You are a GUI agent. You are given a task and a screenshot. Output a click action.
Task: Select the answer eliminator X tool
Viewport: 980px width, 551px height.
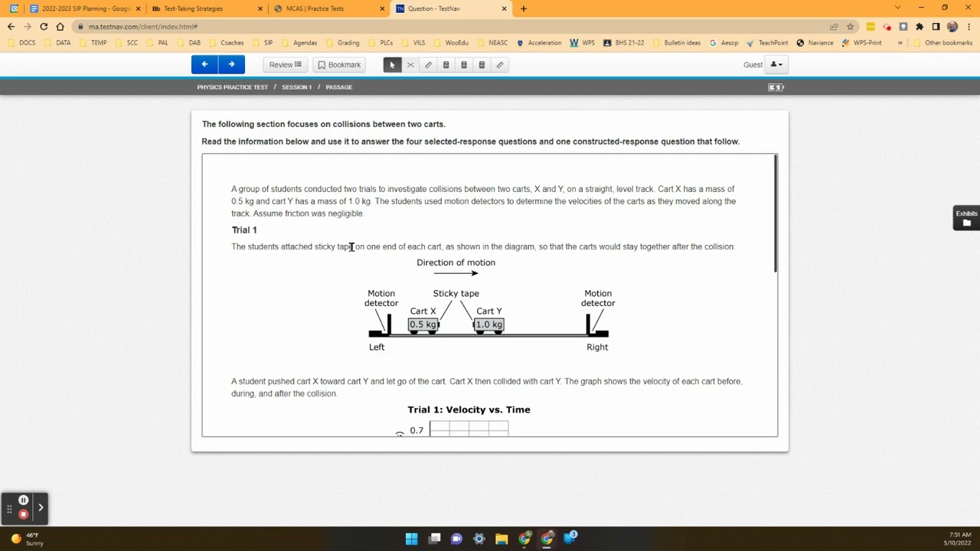click(410, 65)
